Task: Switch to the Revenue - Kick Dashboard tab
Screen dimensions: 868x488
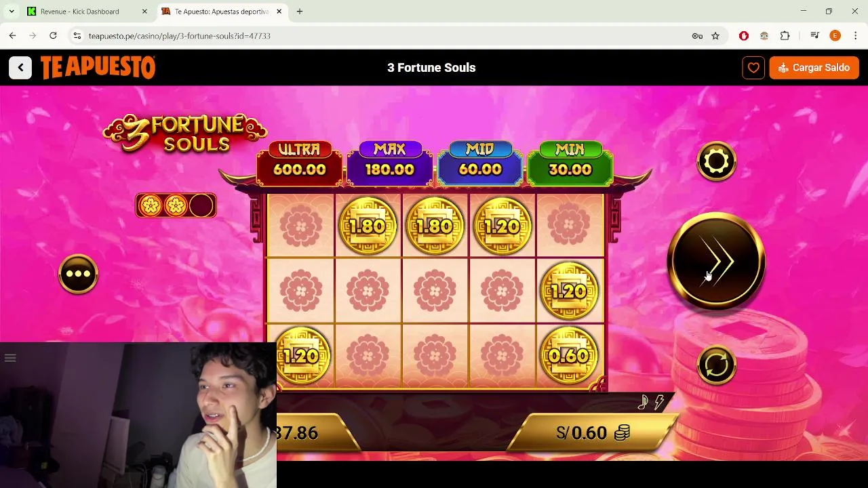Action: 87,12
